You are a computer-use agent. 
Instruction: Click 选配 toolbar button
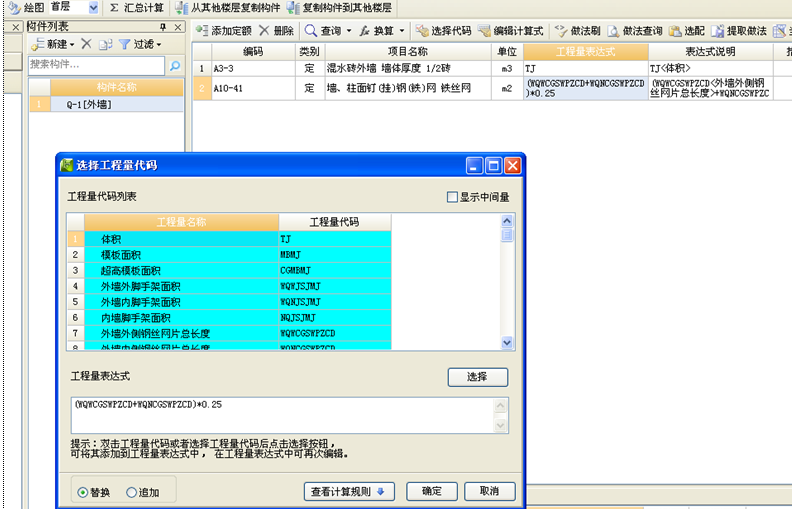coord(686,31)
